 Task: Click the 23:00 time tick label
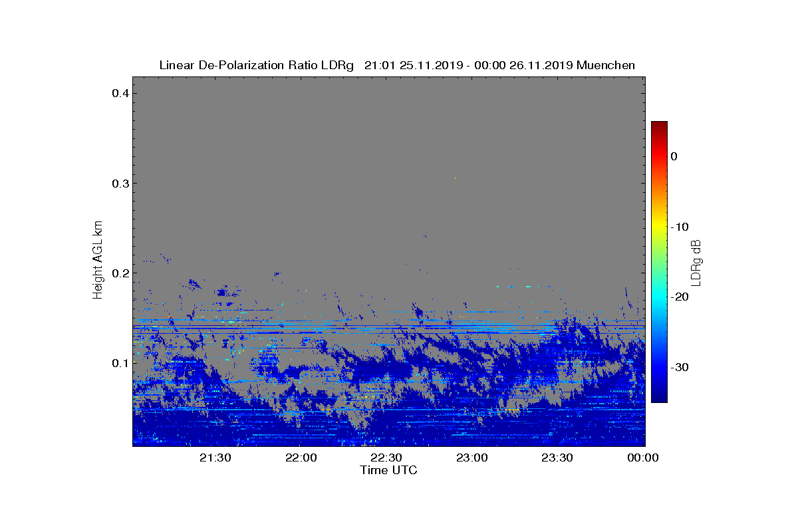tap(472, 458)
